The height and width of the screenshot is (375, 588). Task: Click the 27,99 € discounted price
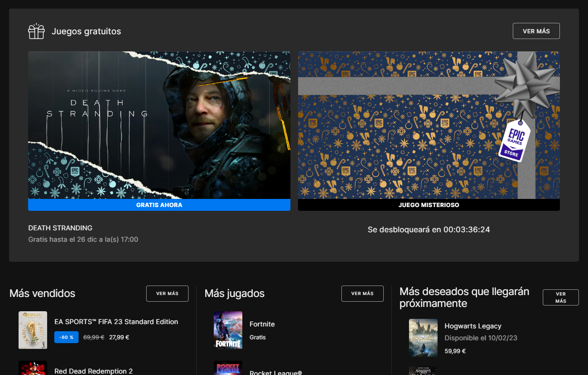(119, 337)
